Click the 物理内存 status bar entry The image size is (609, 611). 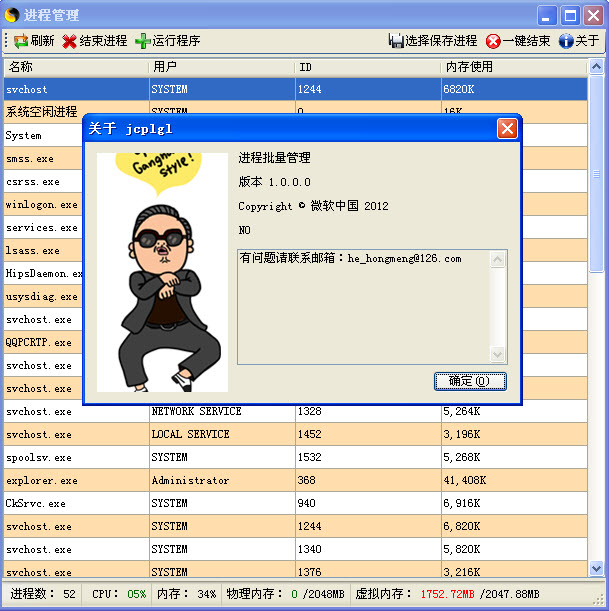point(286,594)
